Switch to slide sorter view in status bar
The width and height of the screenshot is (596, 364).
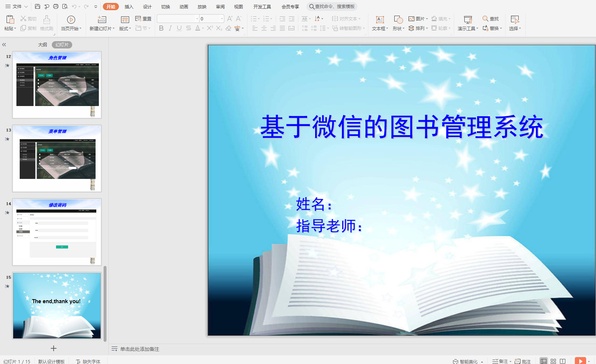click(x=553, y=361)
